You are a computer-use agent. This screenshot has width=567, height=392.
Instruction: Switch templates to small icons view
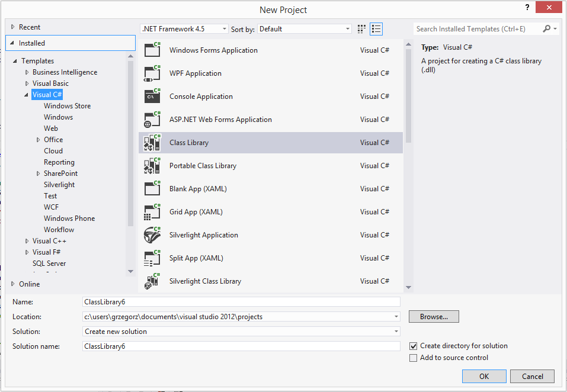(361, 29)
